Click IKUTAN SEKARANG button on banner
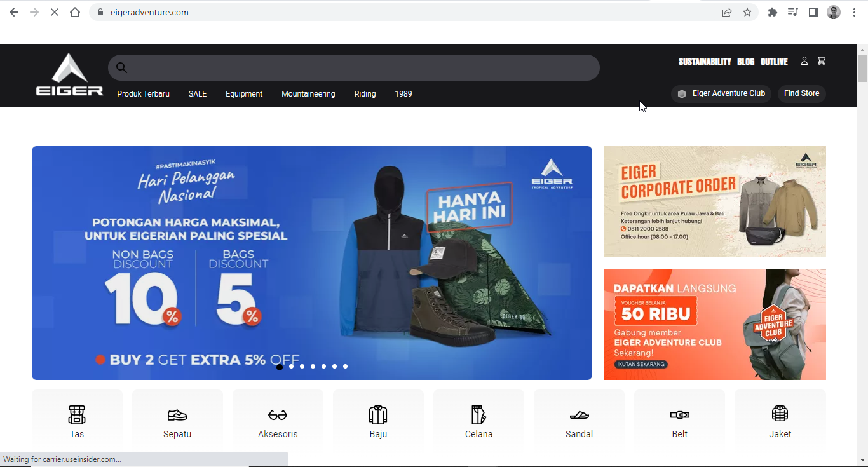Image resolution: width=868 pixels, height=467 pixels. coord(641,364)
